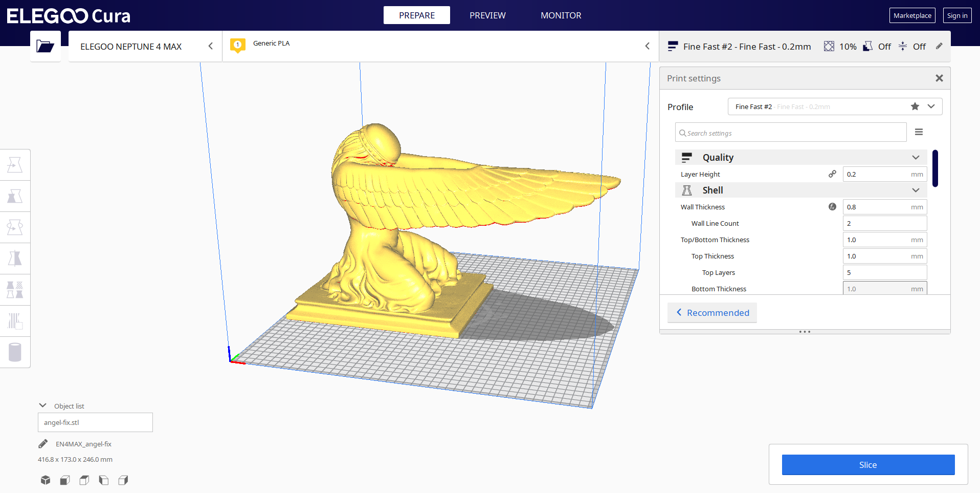This screenshot has height=493, width=980.
Task: Open settings visibility hamburger menu
Action: (919, 132)
